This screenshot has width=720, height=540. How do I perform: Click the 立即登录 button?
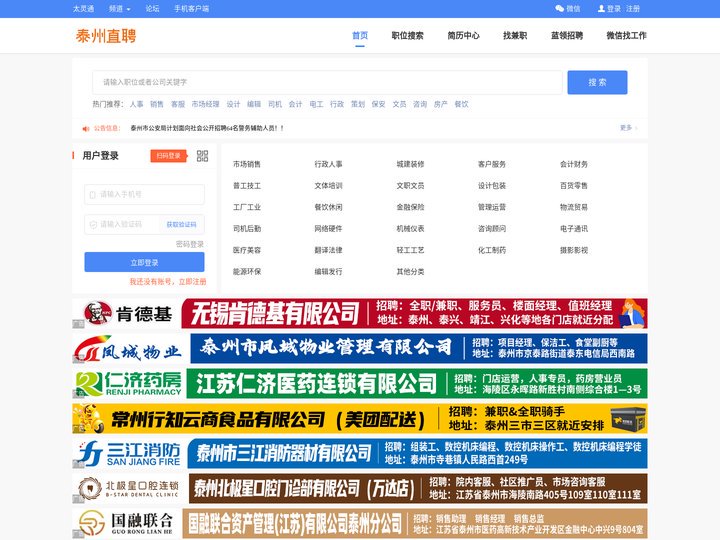point(144,262)
